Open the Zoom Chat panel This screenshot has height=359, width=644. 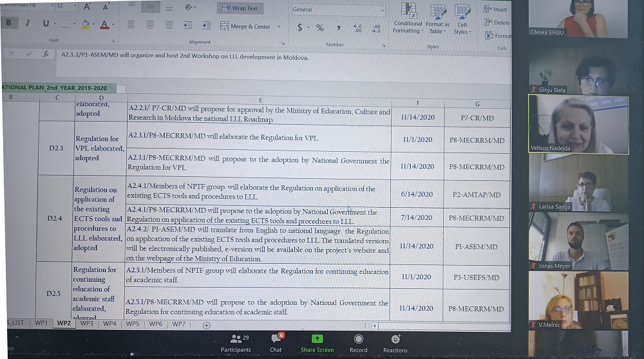(x=276, y=342)
